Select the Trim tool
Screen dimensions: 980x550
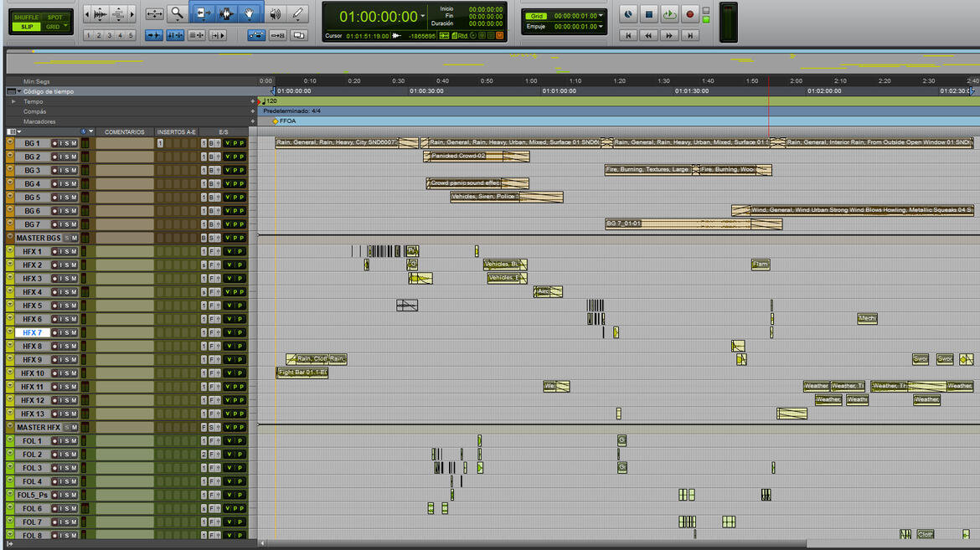(x=204, y=13)
